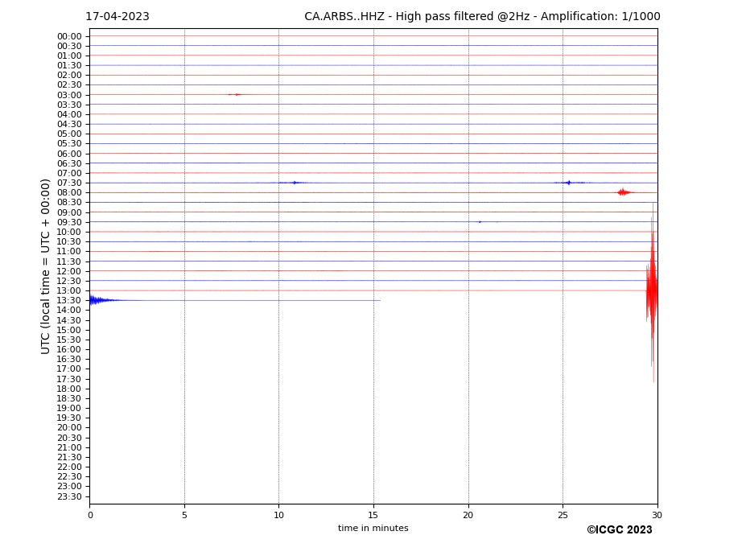
Task: Click the 00:30 time row label
Action: (69, 46)
